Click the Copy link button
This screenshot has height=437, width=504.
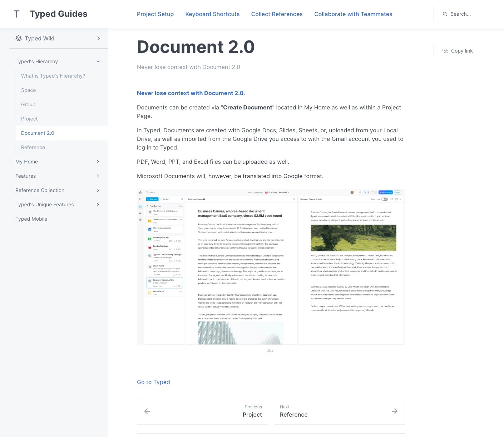[x=458, y=51]
